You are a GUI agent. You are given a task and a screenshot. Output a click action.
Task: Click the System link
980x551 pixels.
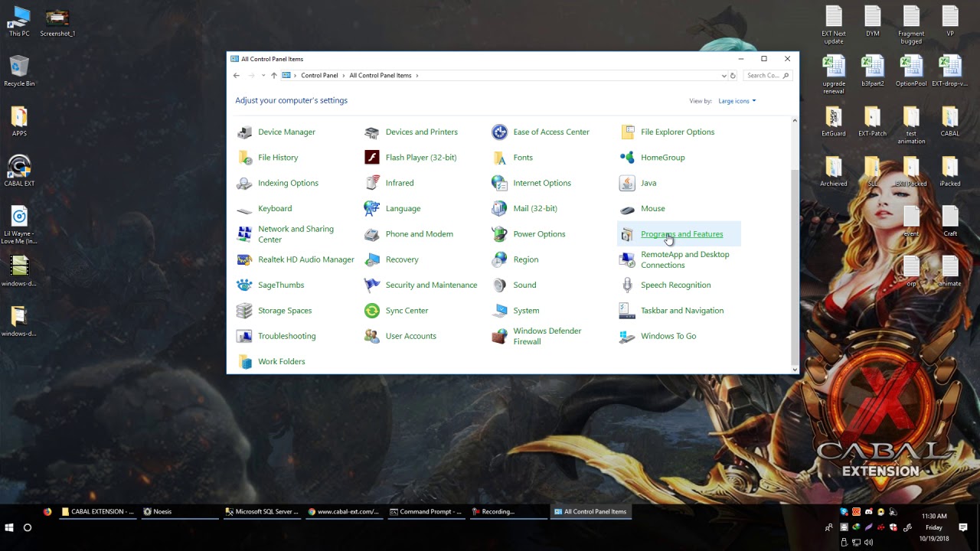pyautogui.click(x=526, y=311)
